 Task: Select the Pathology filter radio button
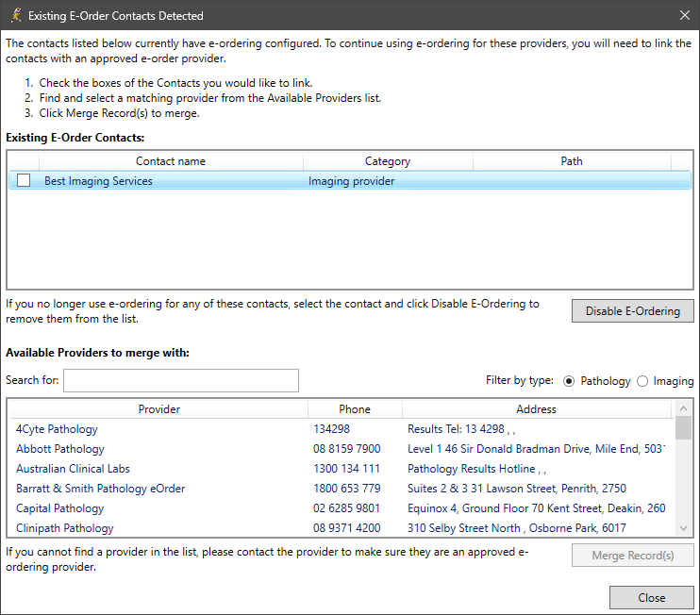pos(569,381)
